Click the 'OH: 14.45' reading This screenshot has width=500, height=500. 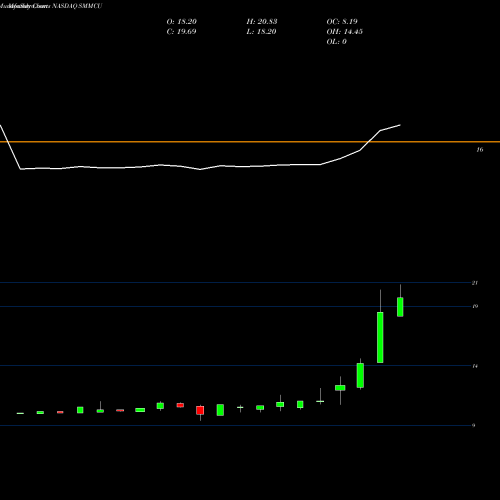pos(345,32)
